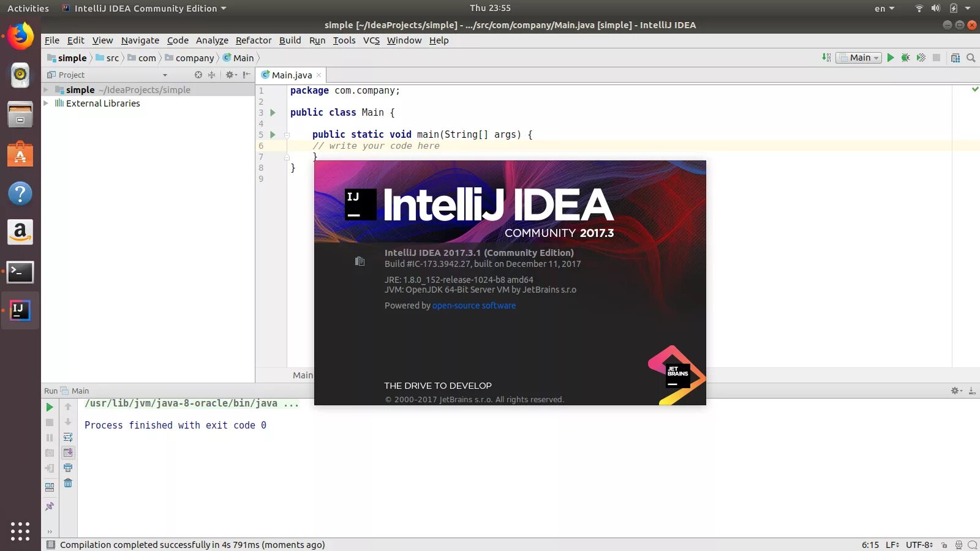Click the down stack trace arrow
Viewport: 980px width, 551px height.
[x=68, y=422]
